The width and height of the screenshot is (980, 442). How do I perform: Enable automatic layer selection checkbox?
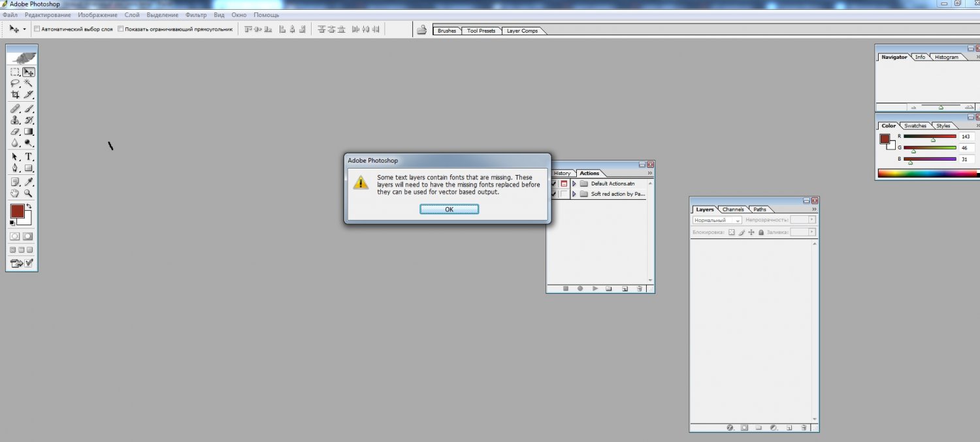(37, 29)
